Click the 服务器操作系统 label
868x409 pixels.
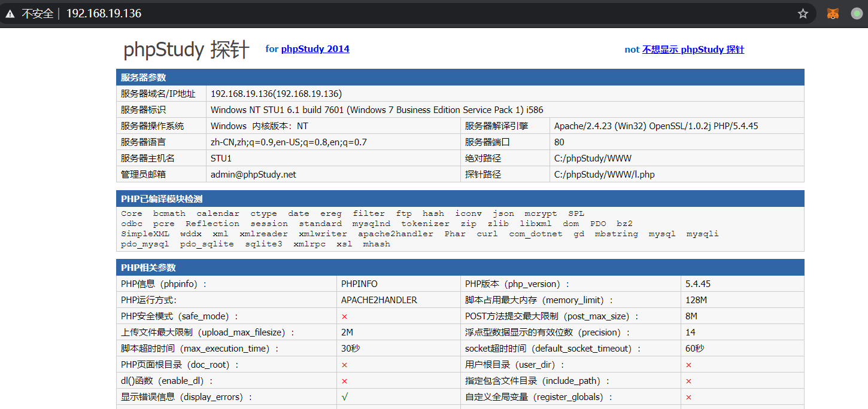(152, 126)
